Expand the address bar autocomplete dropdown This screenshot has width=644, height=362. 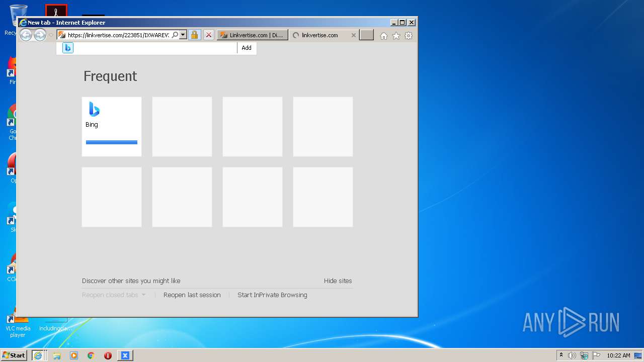183,35
